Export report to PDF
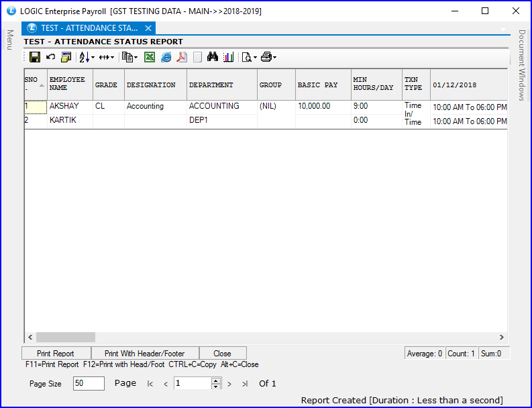The image size is (532, 408). point(182,57)
